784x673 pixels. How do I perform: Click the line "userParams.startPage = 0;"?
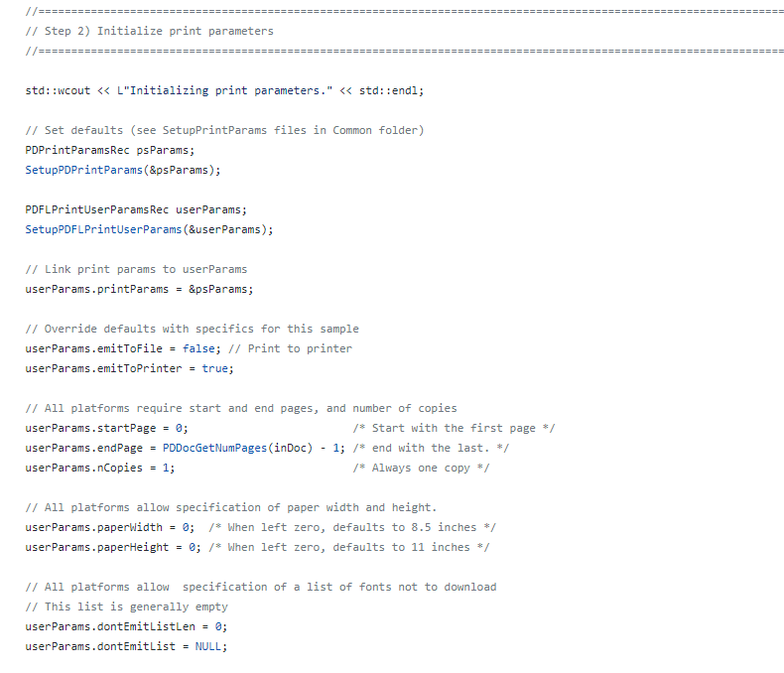pyautogui.click(x=106, y=428)
